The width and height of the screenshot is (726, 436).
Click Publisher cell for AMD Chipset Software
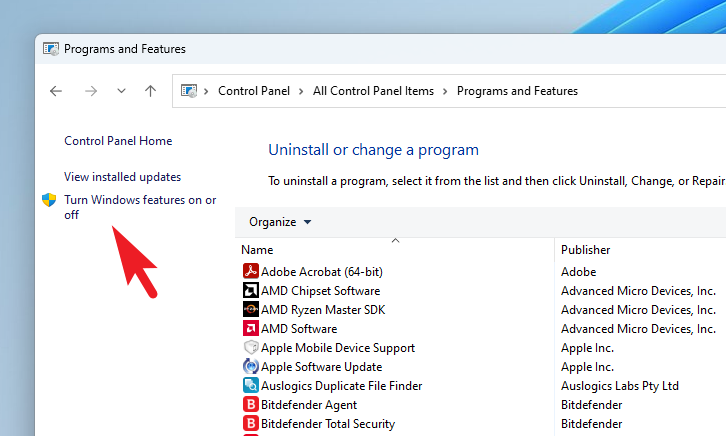[638, 291]
